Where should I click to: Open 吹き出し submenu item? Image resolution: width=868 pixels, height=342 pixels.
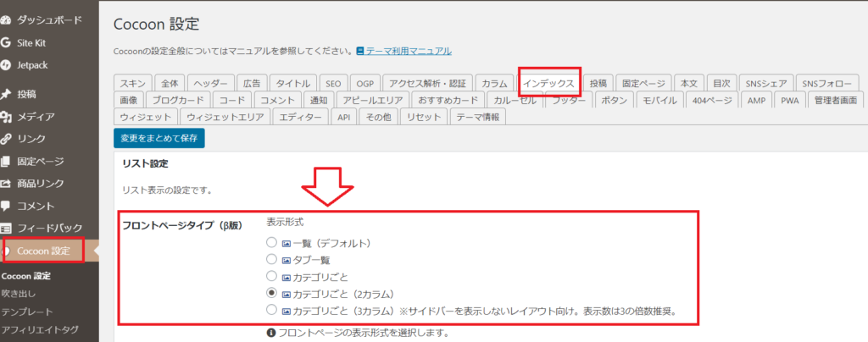tap(19, 294)
